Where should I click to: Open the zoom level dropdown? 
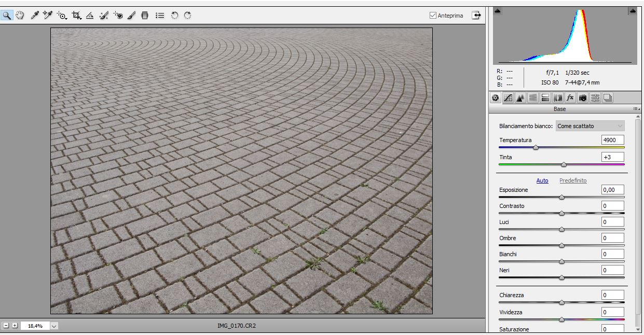click(x=54, y=326)
